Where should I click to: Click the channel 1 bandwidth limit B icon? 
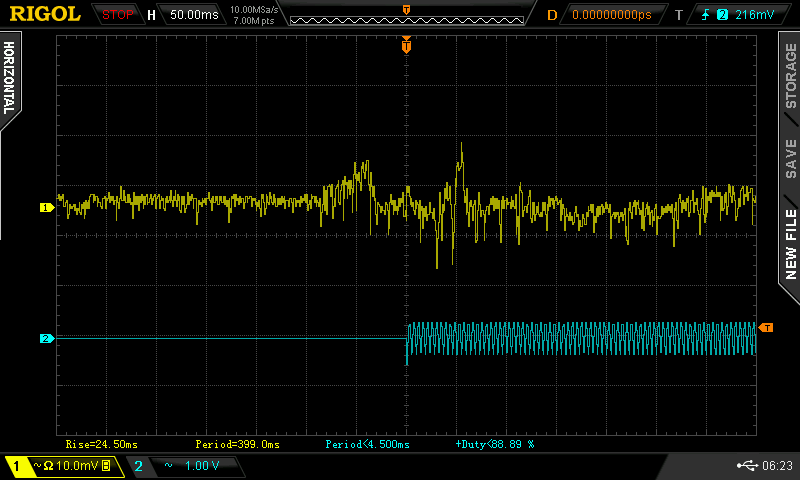coord(106,466)
